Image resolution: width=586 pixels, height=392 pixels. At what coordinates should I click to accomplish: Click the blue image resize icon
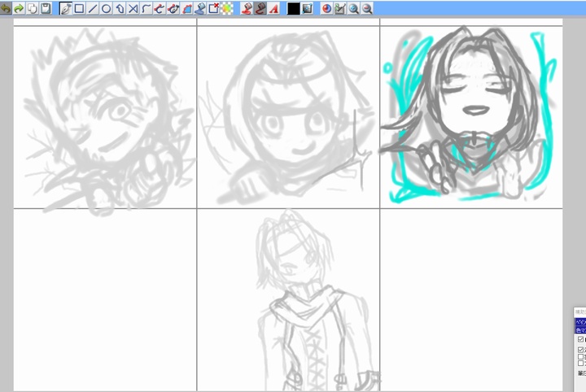pyautogui.click(x=307, y=8)
